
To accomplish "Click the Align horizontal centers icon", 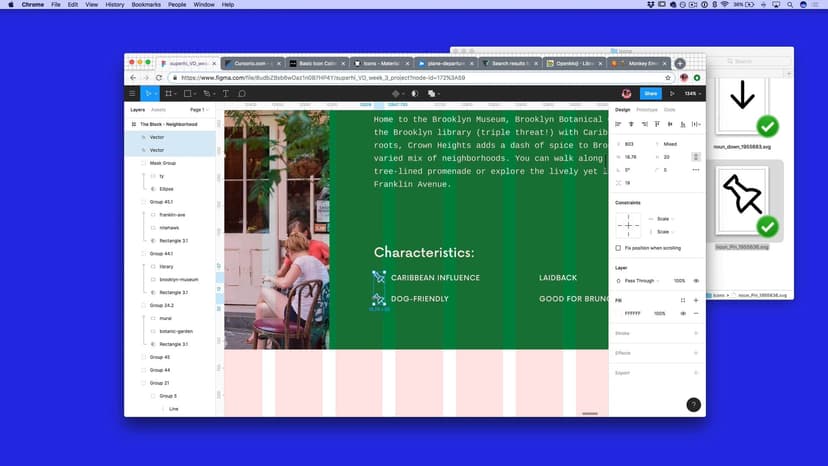I will click(x=631, y=124).
